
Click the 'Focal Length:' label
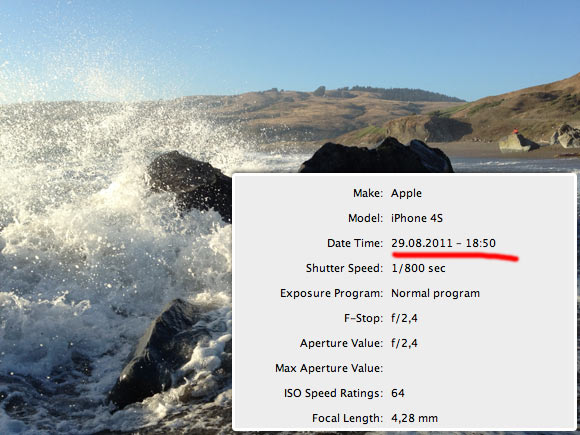point(347,419)
